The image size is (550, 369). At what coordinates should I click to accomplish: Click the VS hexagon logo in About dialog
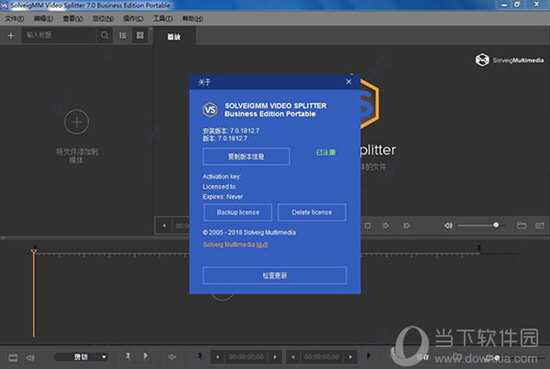[210, 110]
